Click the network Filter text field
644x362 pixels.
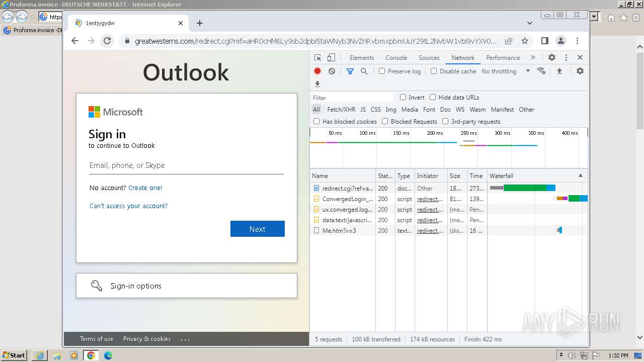352,98
